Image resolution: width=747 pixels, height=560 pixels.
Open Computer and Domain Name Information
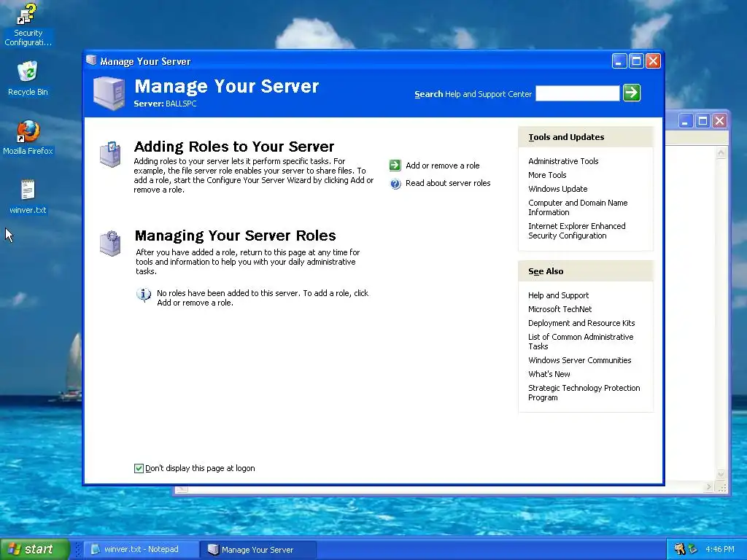[578, 208]
